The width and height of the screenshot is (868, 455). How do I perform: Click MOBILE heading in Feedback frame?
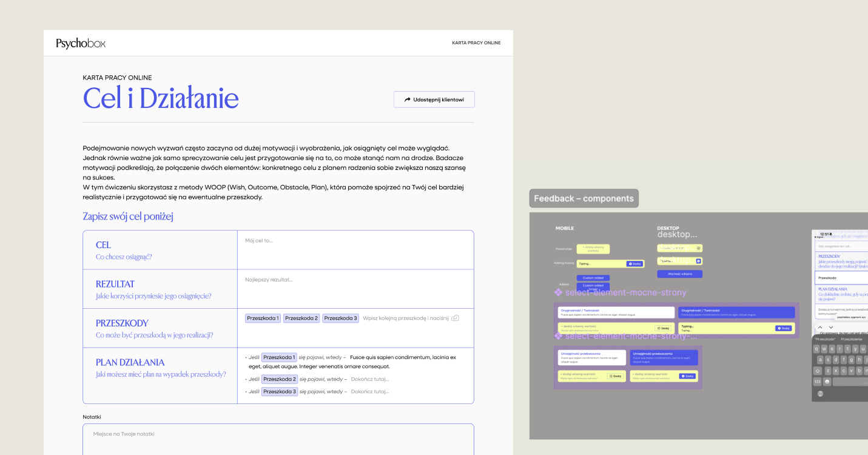tap(565, 228)
